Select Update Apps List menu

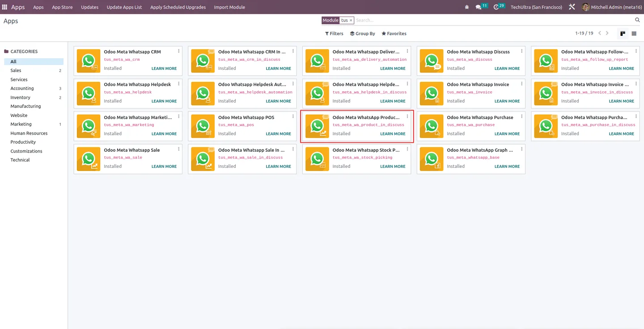(124, 7)
